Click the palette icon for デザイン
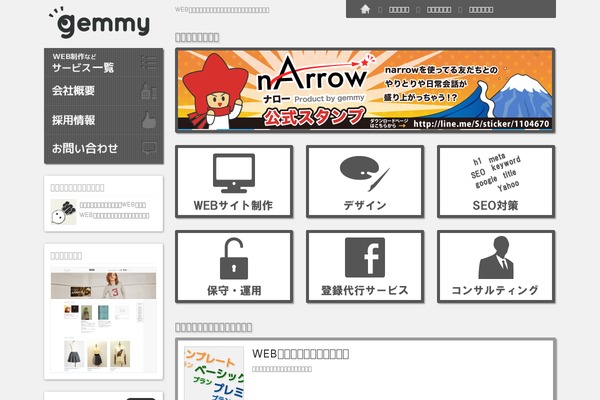The width and height of the screenshot is (600, 400). point(365,173)
